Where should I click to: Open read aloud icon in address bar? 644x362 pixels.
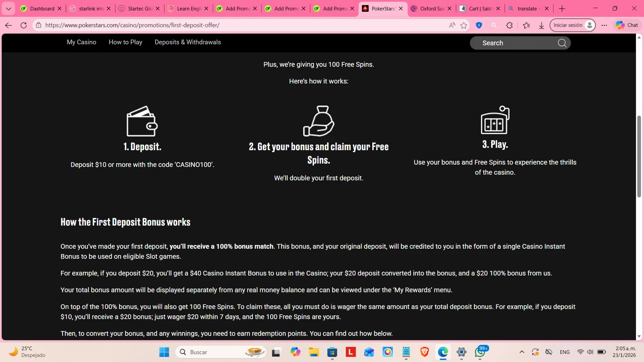(452, 25)
